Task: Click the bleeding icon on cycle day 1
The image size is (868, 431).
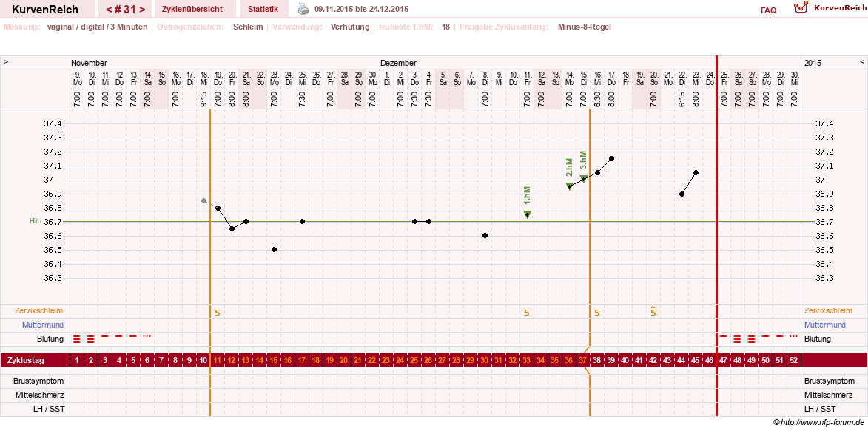Action: pyautogui.click(x=77, y=339)
